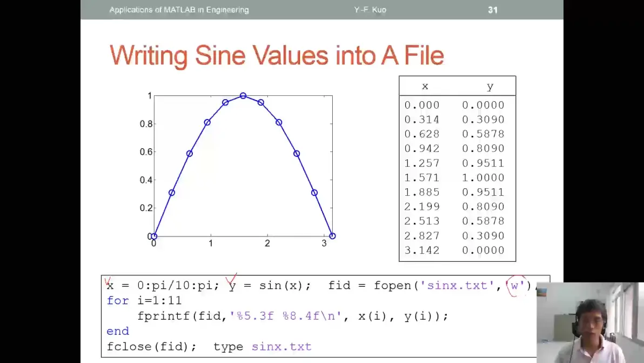The height and width of the screenshot is (363, 644).
Task: Click the y-axis label "0.6" on the plot
Action: coord(146,151)
